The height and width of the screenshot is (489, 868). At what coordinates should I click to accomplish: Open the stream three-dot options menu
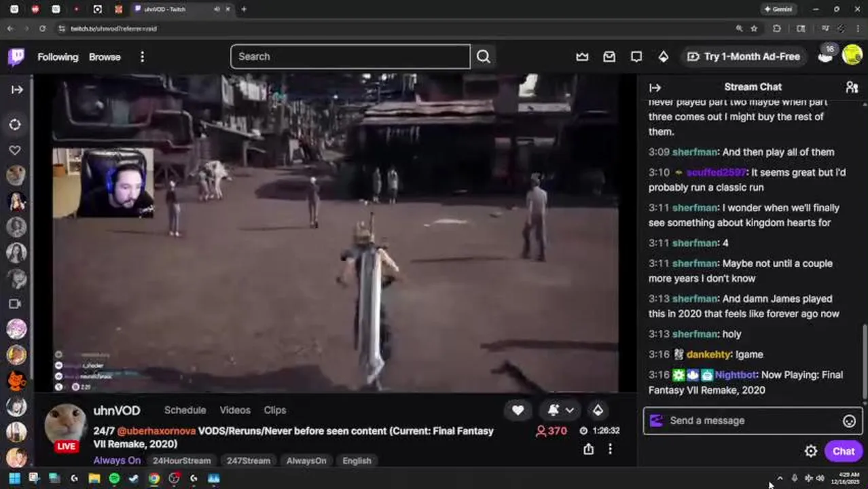[610, 449]
